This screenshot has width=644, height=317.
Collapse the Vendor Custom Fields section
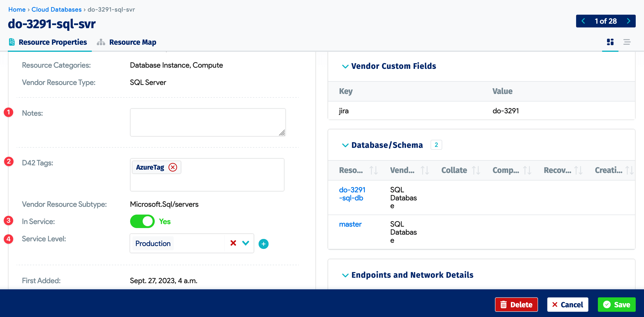click(x=345, y=66)
